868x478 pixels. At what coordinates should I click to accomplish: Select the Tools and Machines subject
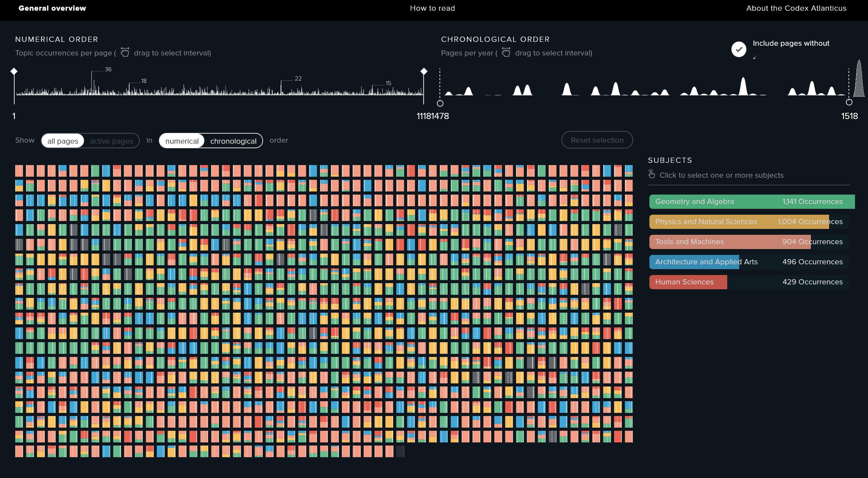click(x=749, y=242)
